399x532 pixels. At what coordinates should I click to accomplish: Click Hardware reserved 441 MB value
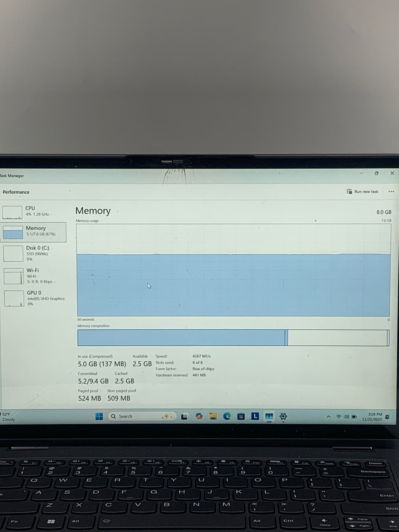pos(199,375)
